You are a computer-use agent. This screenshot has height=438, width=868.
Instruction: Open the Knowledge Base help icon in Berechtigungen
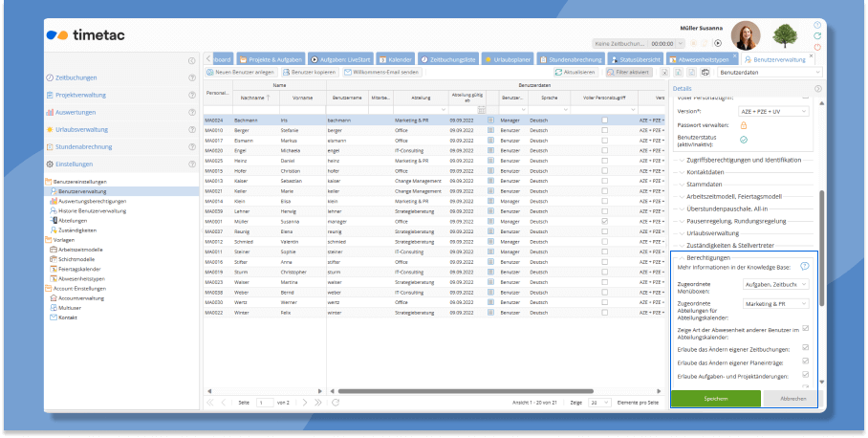(x=804, y=266)
